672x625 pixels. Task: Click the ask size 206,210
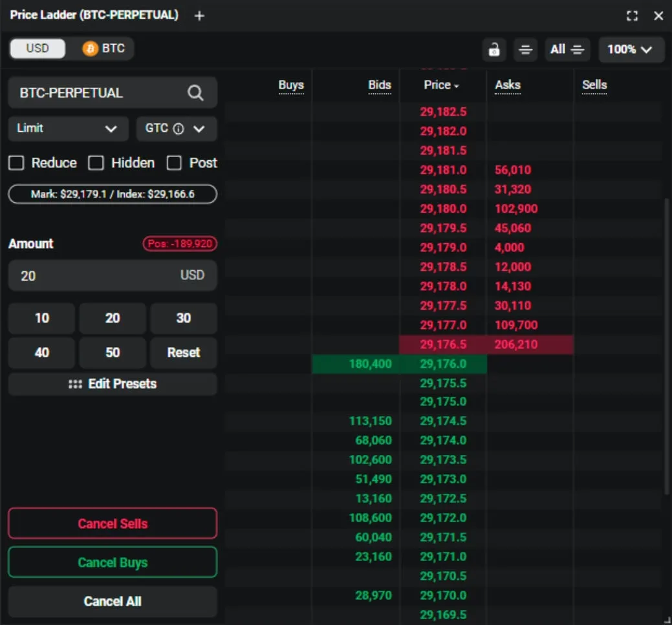click(516, 344)
